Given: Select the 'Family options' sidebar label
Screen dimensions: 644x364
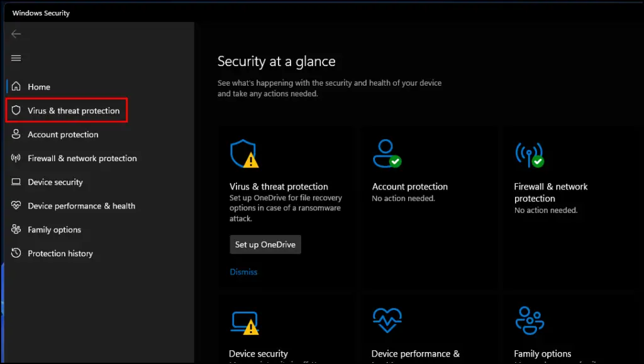Looking at the screenshot, I should [x=55, y=230].
